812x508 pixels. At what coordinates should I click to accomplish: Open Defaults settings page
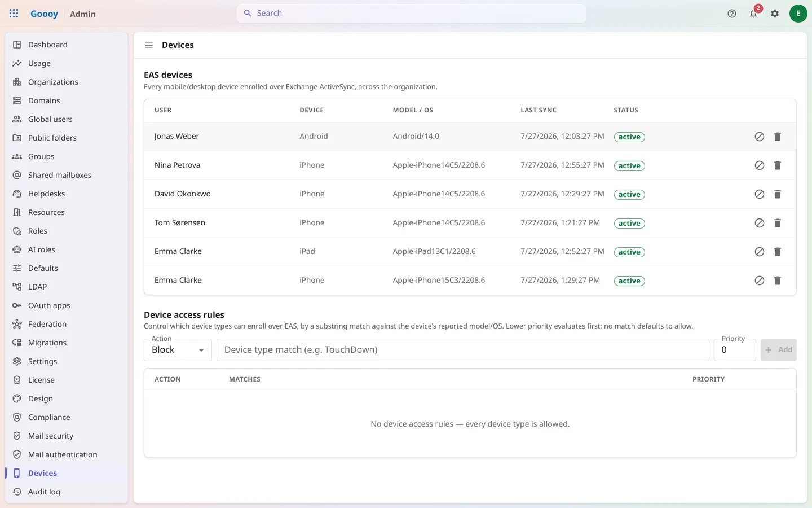click(67, 268)
